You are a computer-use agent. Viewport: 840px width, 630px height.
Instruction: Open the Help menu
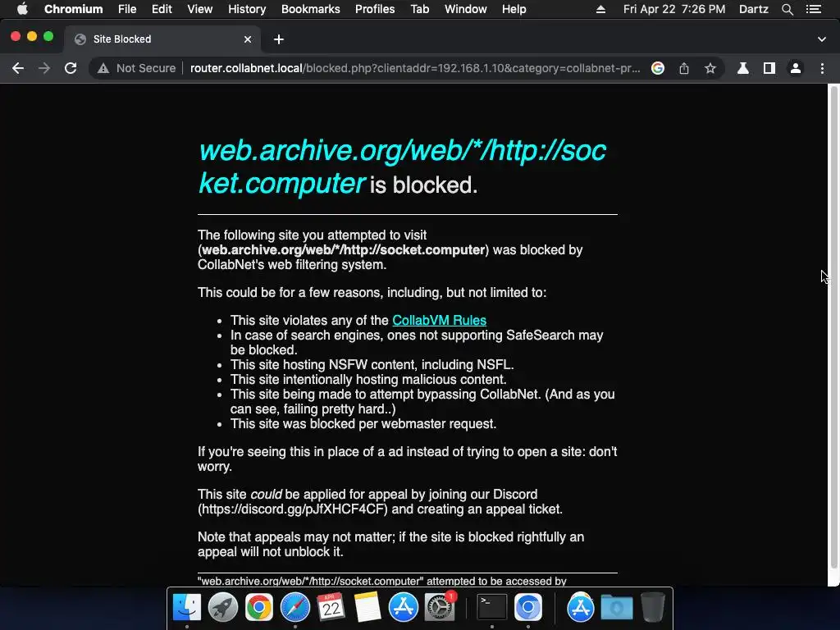coord(514,9)
